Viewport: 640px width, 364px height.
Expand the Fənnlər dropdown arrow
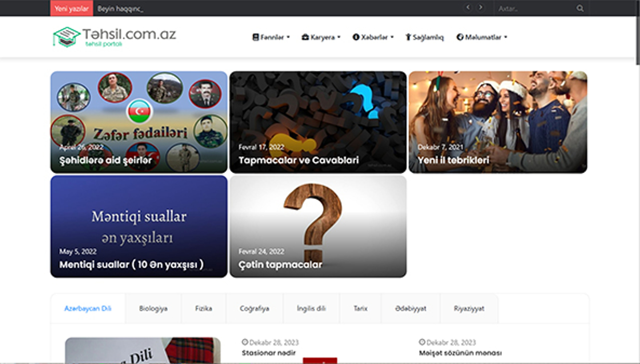click(288, 37)
